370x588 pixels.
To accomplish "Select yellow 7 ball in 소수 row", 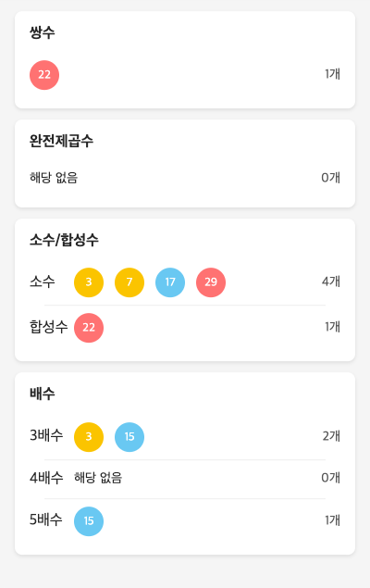I will click(129, 282).
